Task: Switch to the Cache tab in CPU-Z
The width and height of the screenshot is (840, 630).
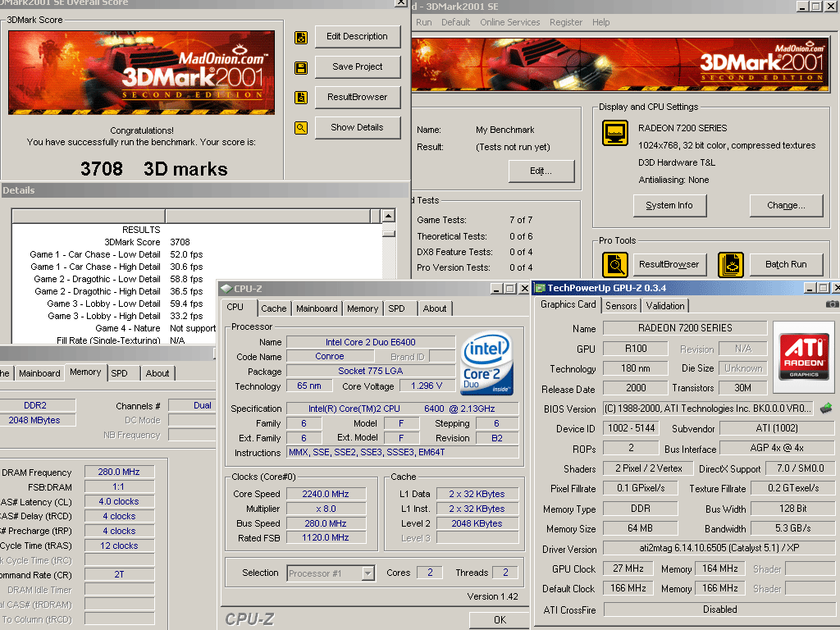Action: [x=274, y=308]
